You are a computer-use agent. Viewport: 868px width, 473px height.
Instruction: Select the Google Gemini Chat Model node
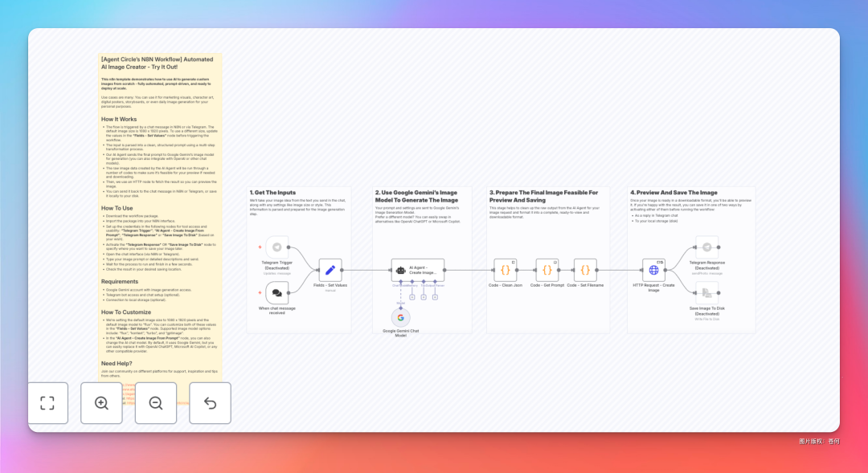(401, 317)
